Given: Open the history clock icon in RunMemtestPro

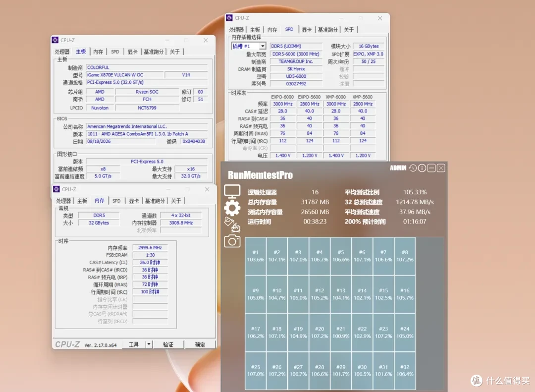Looking at the screenshot, I should (413, 168).
